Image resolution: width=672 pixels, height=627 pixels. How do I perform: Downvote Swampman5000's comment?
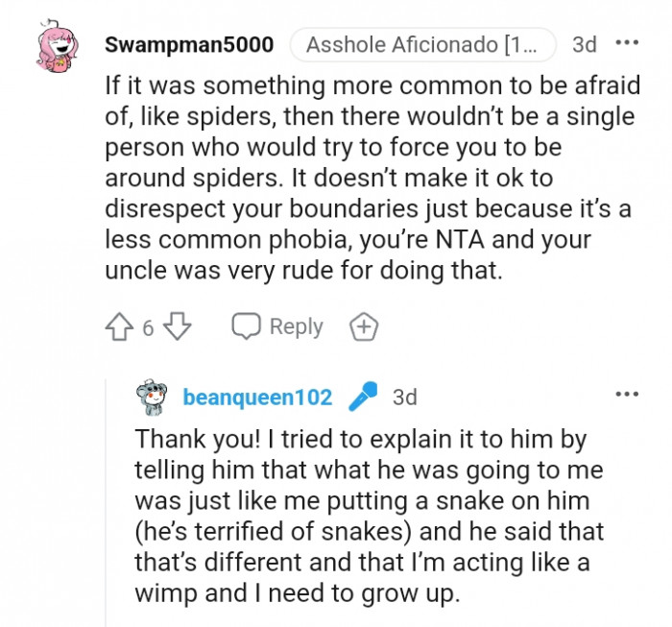[x=177, y=327]
